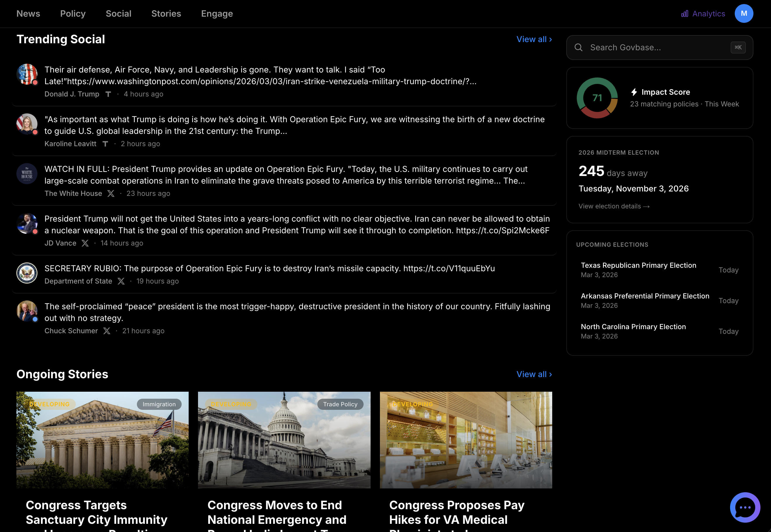The image size is (771, 532).
Task: Click View election details
Action: click(614, 206)
